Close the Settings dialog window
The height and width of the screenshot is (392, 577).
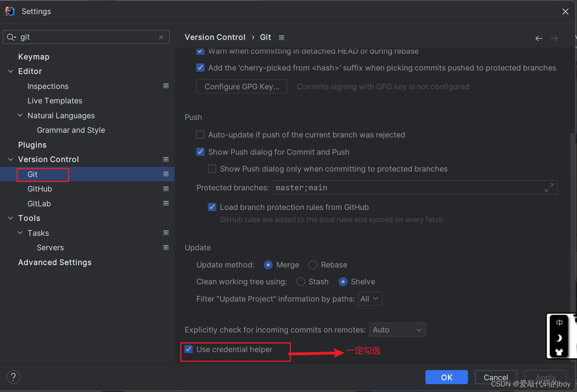click(x=565, y=12)
